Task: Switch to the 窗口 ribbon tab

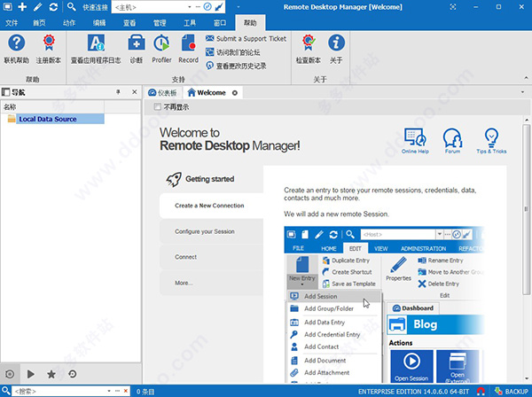Action: coord(220,23)
